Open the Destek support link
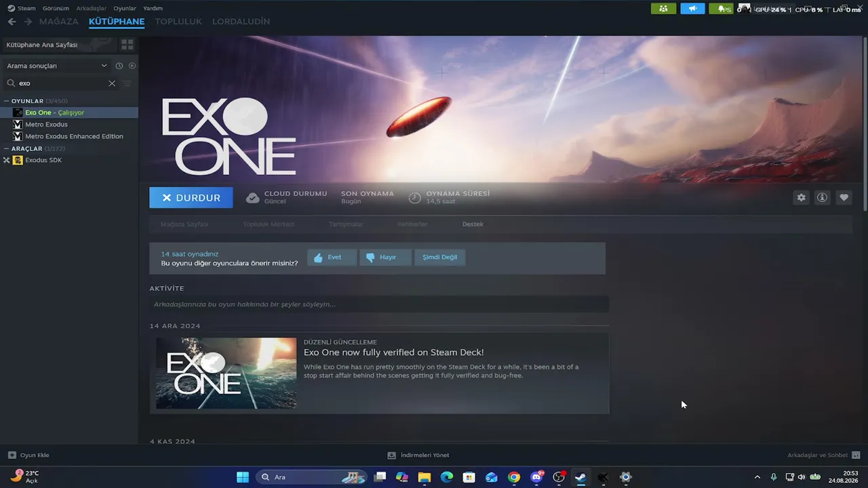868x488 pixels. (473, 224)
